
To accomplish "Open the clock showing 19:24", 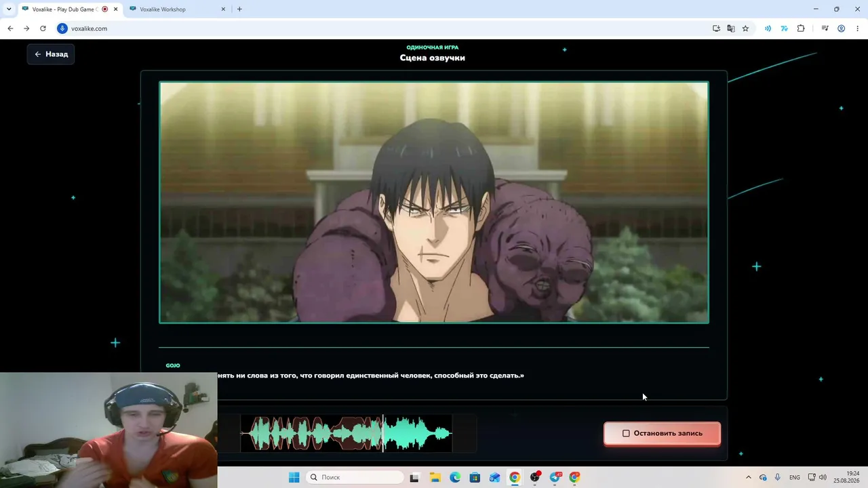I will click(846, 477).
